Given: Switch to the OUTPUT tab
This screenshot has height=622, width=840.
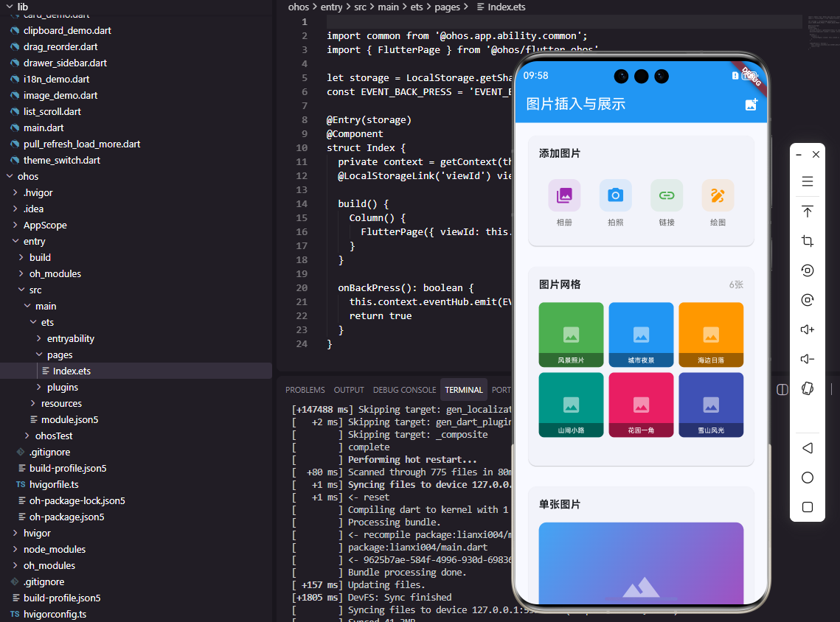Looking at the screenshot, I should [x=349, y=390].
